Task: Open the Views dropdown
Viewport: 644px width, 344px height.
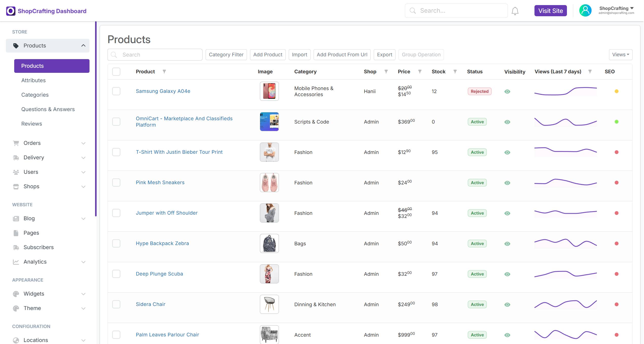Action: point(620,55)
